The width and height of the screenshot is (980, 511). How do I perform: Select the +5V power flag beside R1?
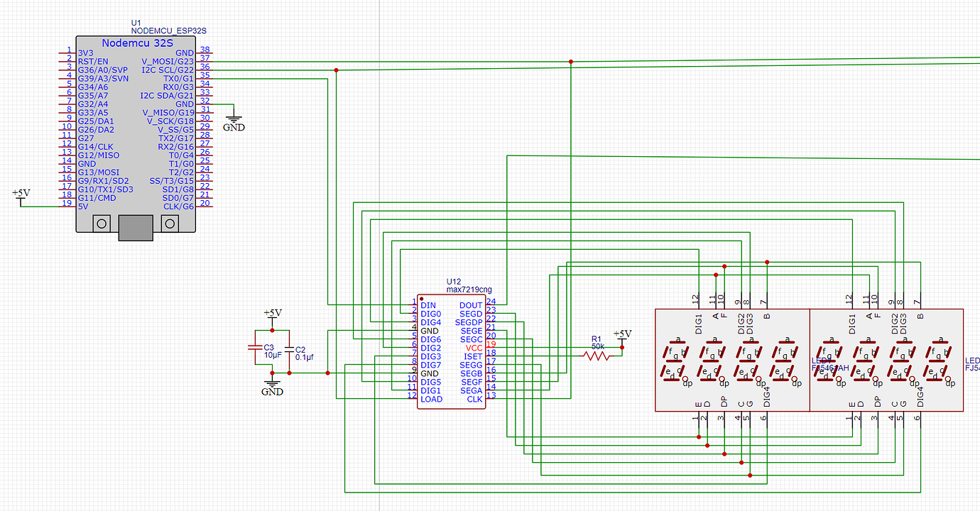click(x=623, y=334)
